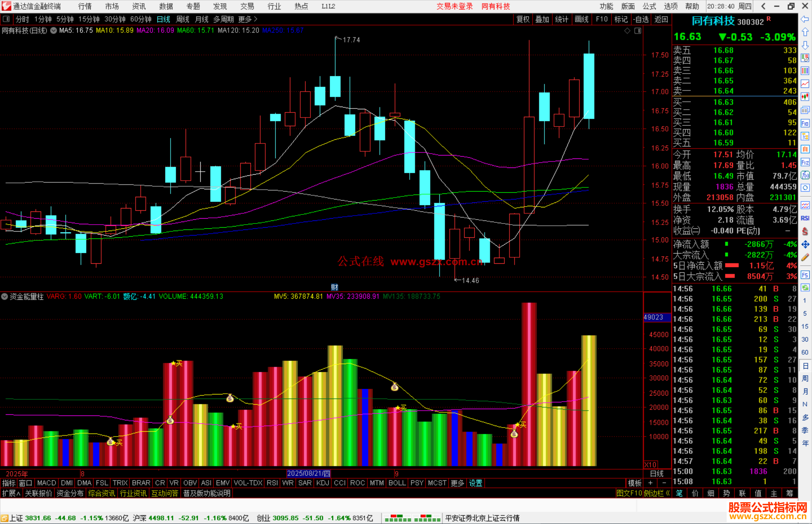Click the wavy lines indicator icon

805,205
